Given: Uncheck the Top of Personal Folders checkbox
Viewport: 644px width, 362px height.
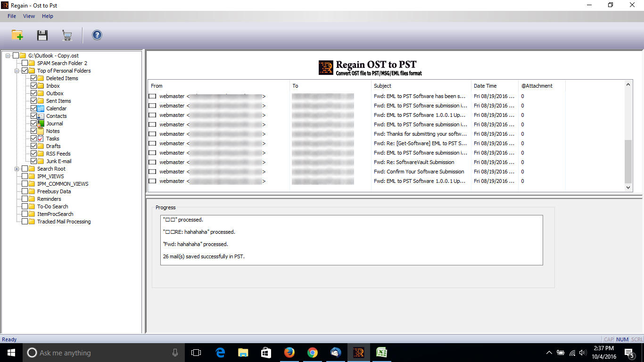Looking at the screenshot, I should [25, 71].
